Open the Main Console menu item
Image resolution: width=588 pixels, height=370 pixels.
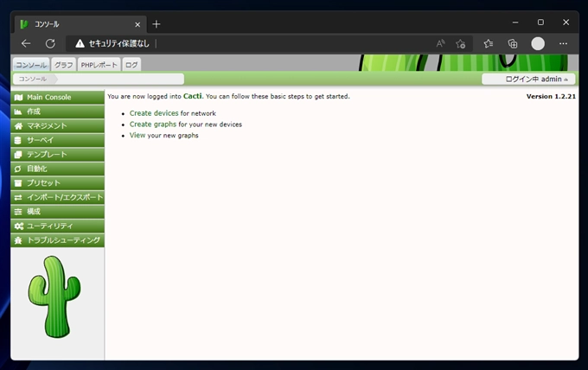57,98
